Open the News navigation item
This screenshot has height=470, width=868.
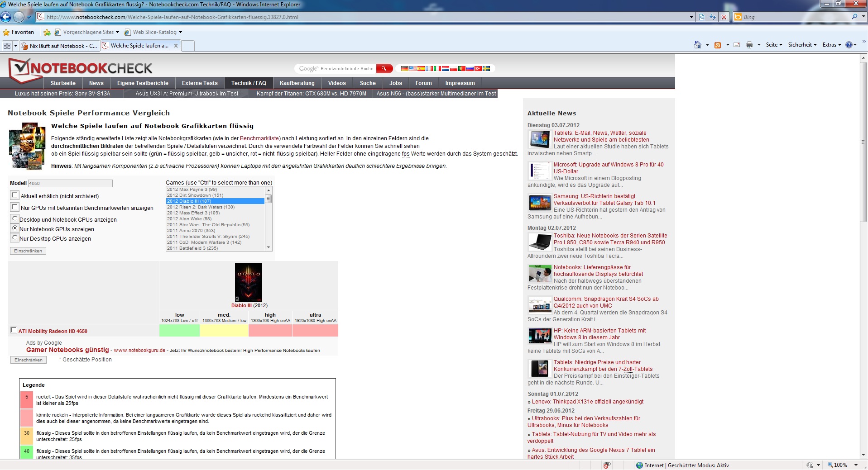(x=96, y=83)
